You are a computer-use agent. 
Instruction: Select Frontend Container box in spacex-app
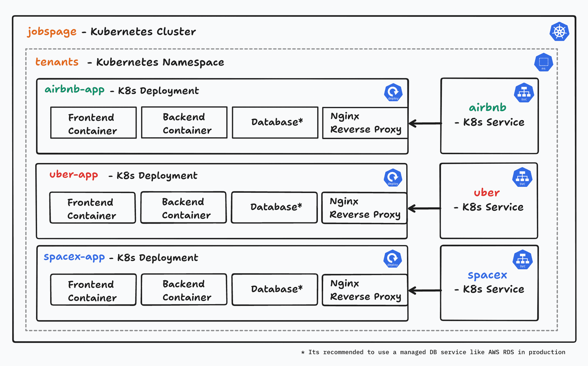(x=93, y=290)
